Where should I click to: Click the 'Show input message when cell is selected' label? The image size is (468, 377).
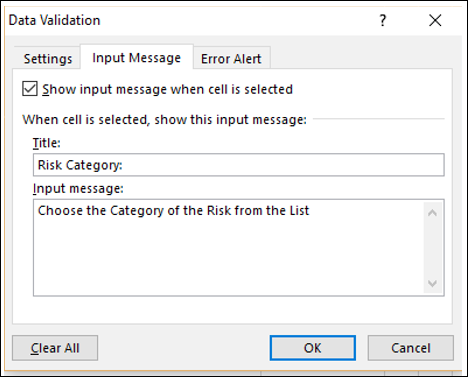click(x=167, y=89)
